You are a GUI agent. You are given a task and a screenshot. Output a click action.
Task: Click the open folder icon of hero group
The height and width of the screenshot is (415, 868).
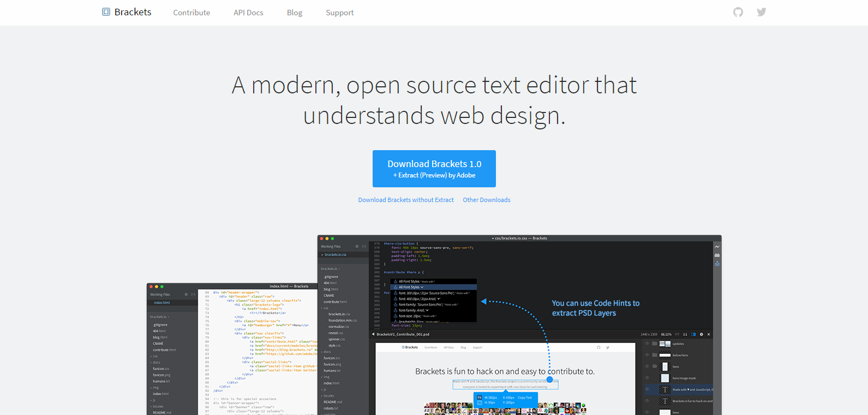point(655,366)
